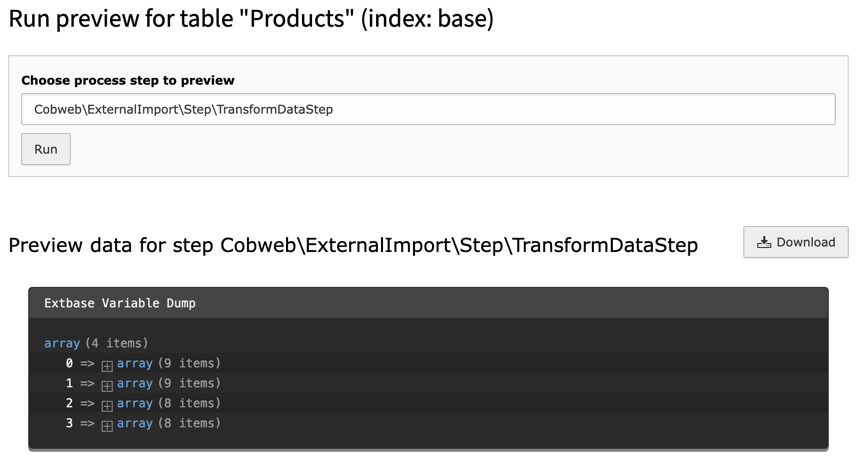Select the "array" label of index 2

pos(135,403)
